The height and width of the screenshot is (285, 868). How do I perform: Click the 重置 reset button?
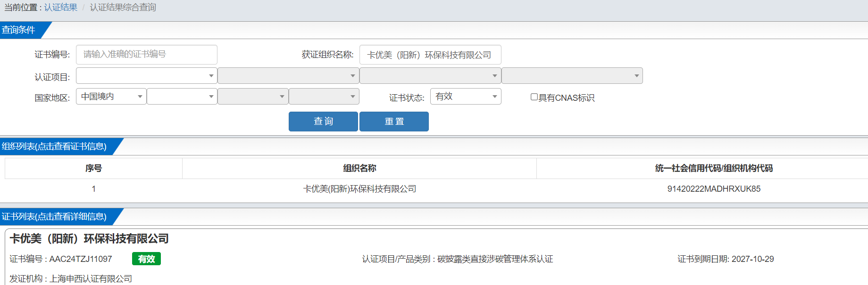click(x=394, y=122)
